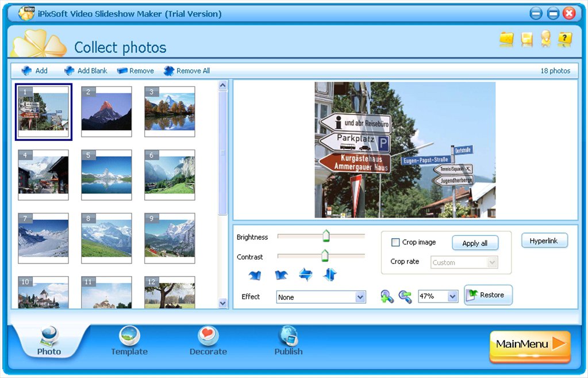Rotate the photo right using the second blue arrow icon

281,275
